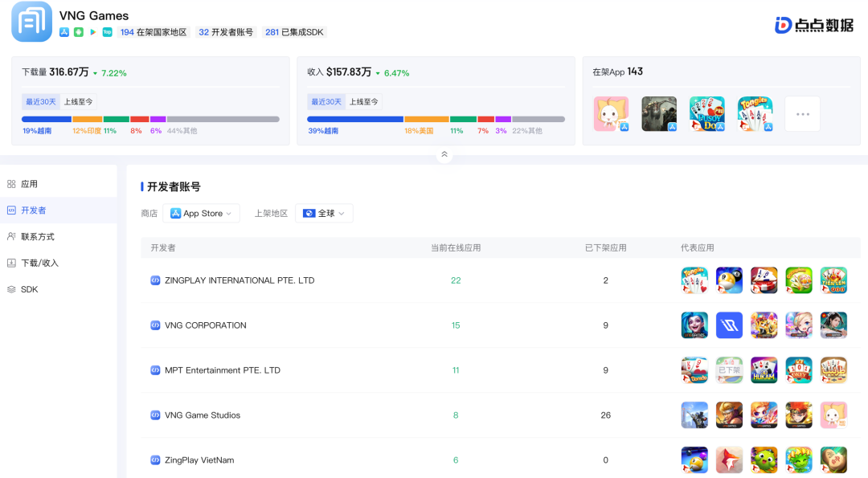Switch revenue card to 最近30天
868x478 pixels.
(326, 102)
